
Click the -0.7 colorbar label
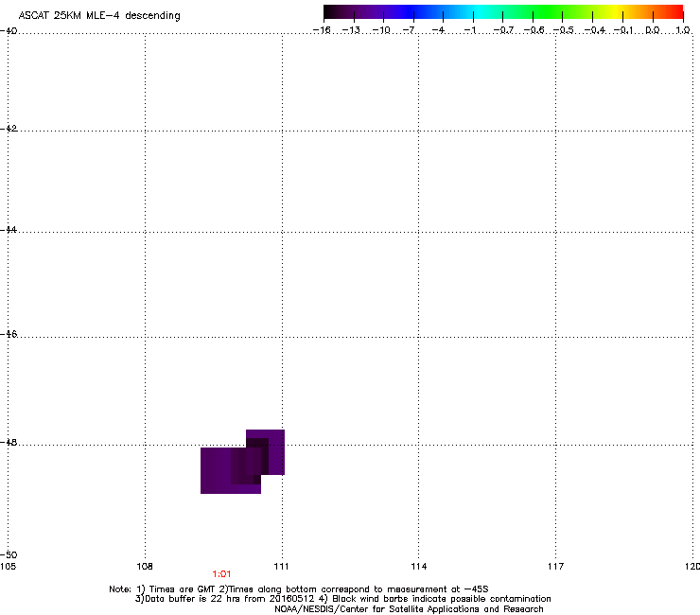(x=503, y=30)
